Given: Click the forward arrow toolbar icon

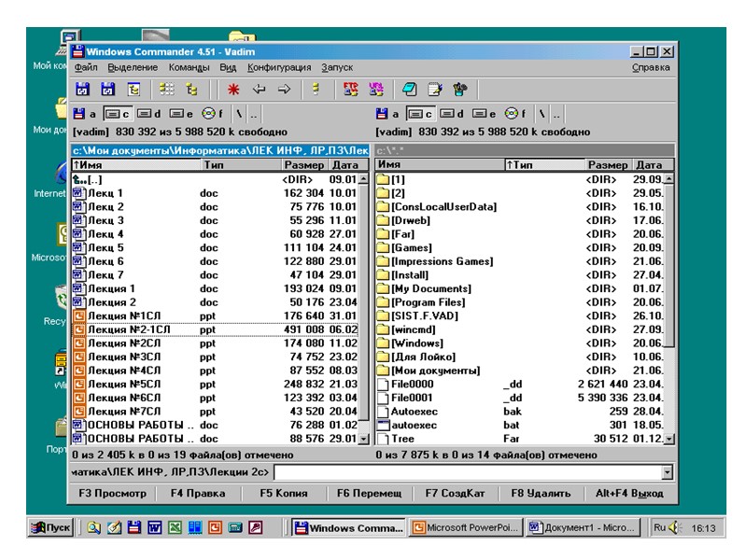Looking at the screenshot, I should point(284,91).
